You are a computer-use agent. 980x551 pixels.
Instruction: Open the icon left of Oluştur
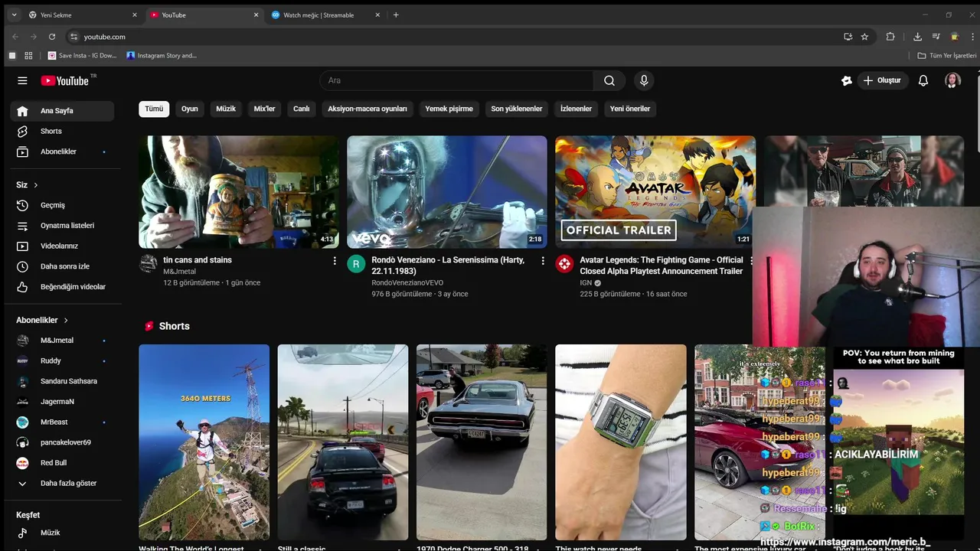tap(846, 80)
